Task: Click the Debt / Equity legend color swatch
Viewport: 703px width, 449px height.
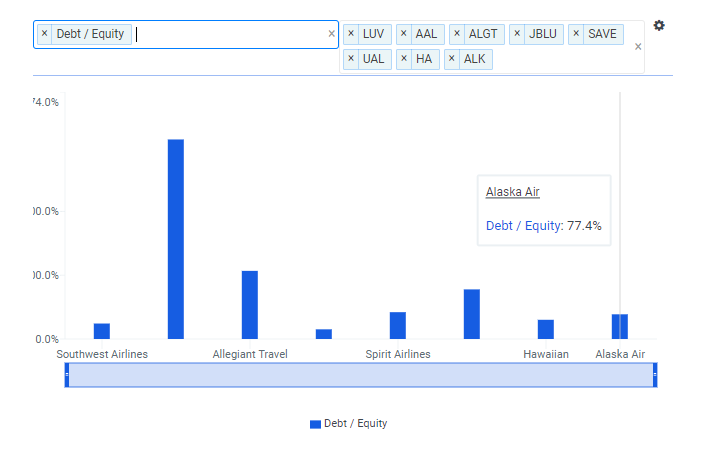Action: coord(315,424)
